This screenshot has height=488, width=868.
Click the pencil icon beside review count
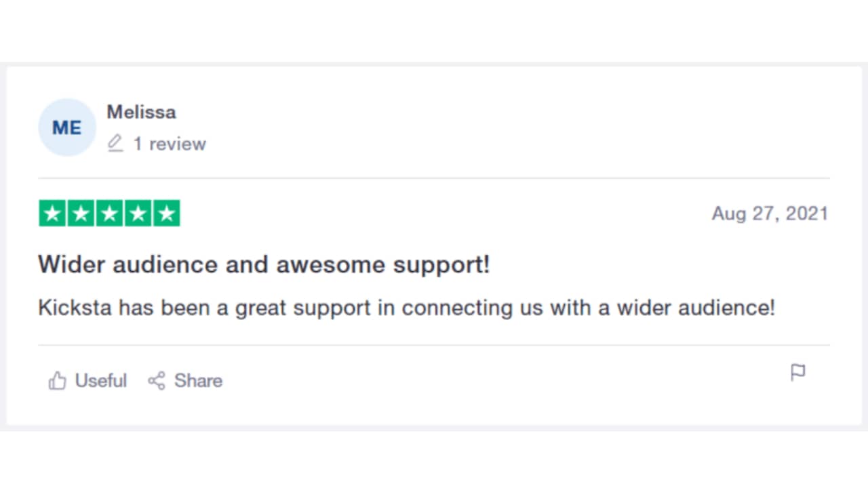[115, 144]
